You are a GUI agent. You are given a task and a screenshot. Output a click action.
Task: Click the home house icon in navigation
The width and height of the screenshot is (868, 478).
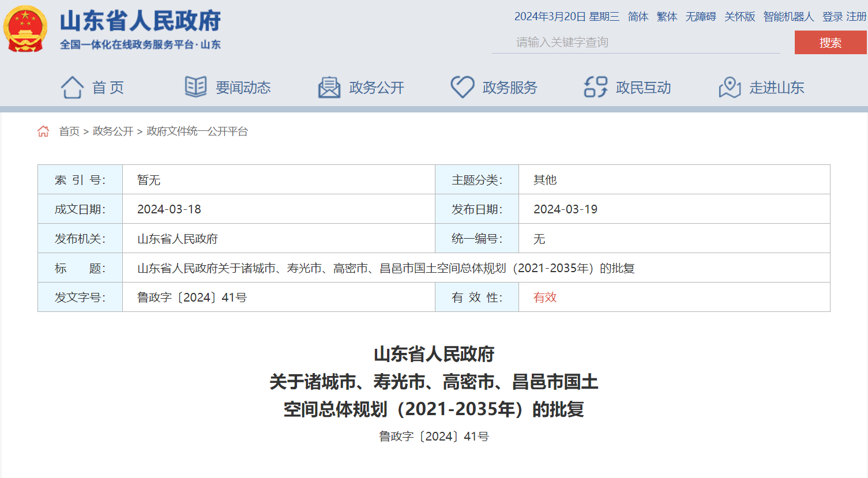pos(72,88)
